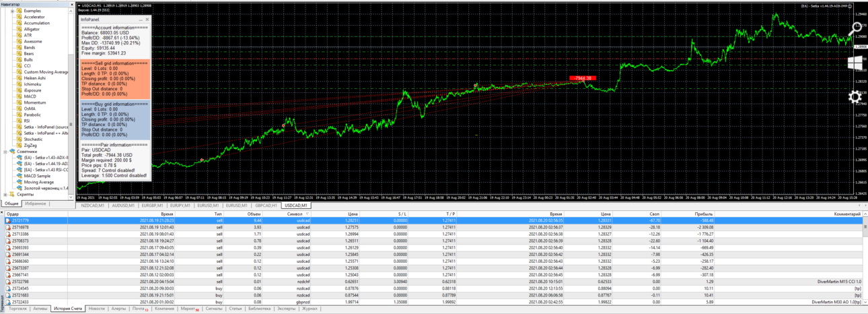Click icon of order 25716978
This screenshot has height=314, width=868.
point(8,227)
